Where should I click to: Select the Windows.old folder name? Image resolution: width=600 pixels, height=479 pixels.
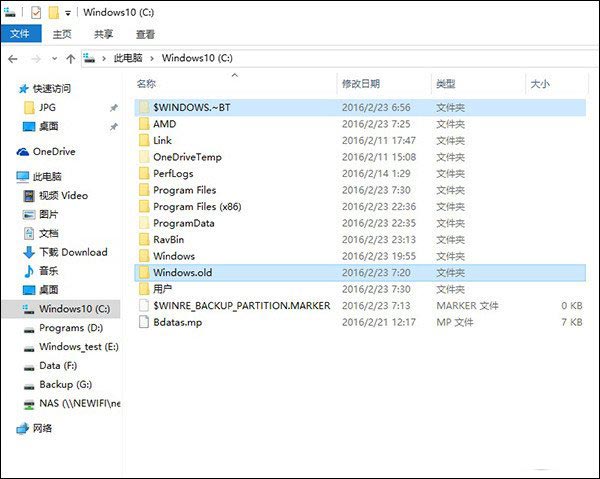click(x=183, y=272)
